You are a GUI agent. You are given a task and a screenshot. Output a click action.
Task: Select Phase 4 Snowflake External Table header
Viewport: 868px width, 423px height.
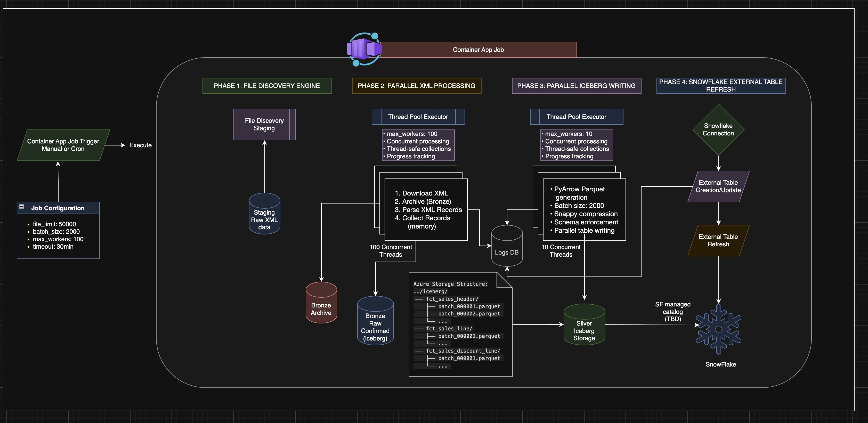(x=721, y=86)
